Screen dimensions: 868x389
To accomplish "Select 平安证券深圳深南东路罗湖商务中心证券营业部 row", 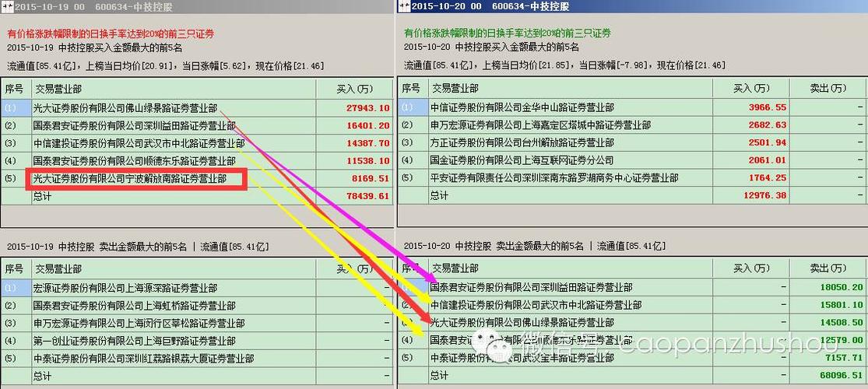I will [632, 179].
